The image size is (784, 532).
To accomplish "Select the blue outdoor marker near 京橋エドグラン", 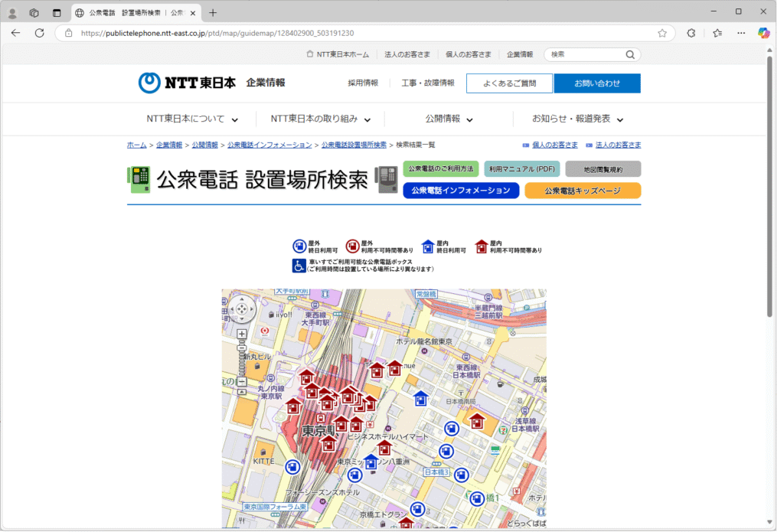I will [417, 509].
